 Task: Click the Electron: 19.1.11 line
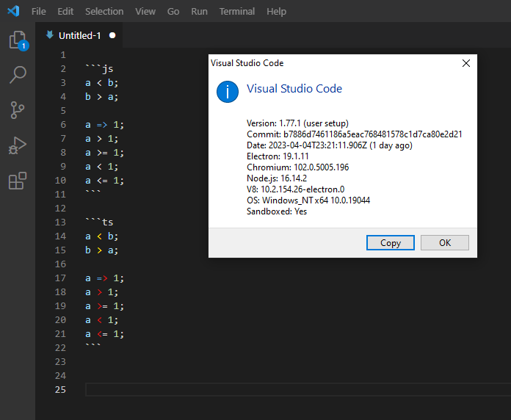[278, 156]
